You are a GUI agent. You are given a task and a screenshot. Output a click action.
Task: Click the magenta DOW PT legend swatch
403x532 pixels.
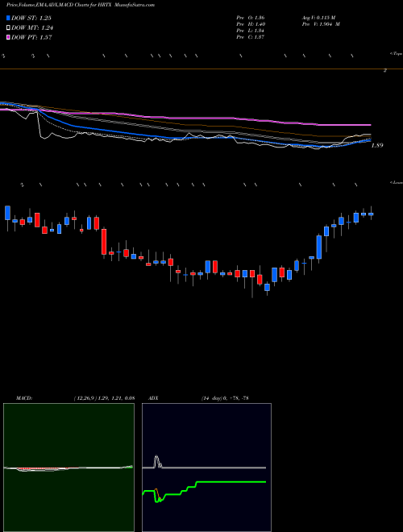click(9, 38)
